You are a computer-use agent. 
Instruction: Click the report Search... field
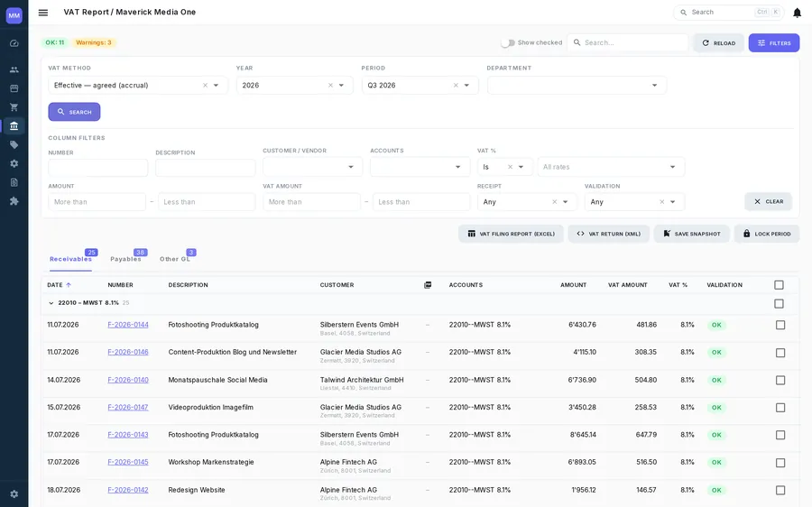coord(628,42)
